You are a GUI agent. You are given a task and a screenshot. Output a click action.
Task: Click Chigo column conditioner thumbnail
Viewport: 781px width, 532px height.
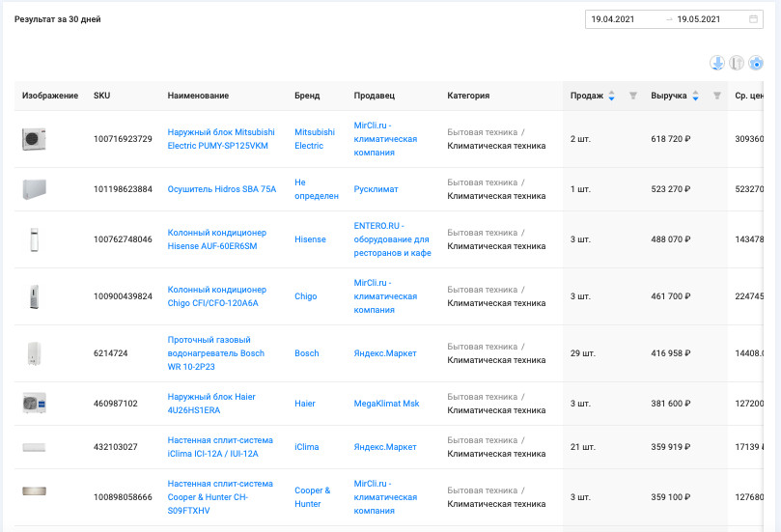(34, 296)
